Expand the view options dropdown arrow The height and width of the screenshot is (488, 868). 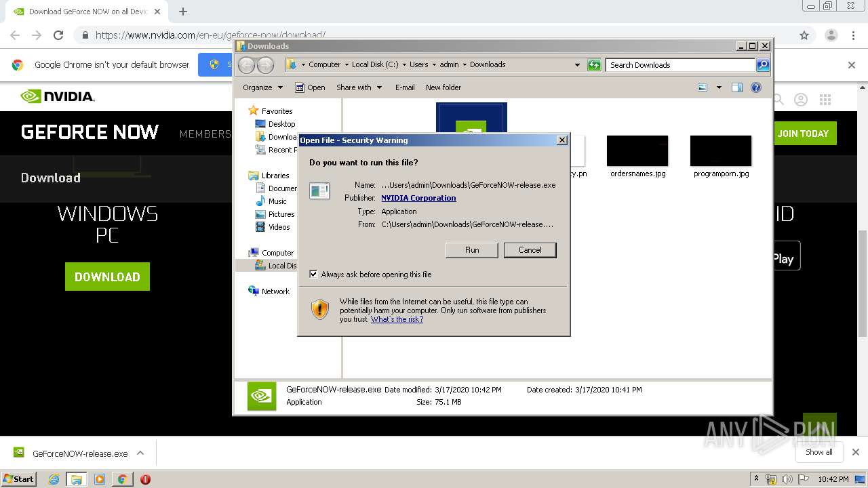coord(719,87)
